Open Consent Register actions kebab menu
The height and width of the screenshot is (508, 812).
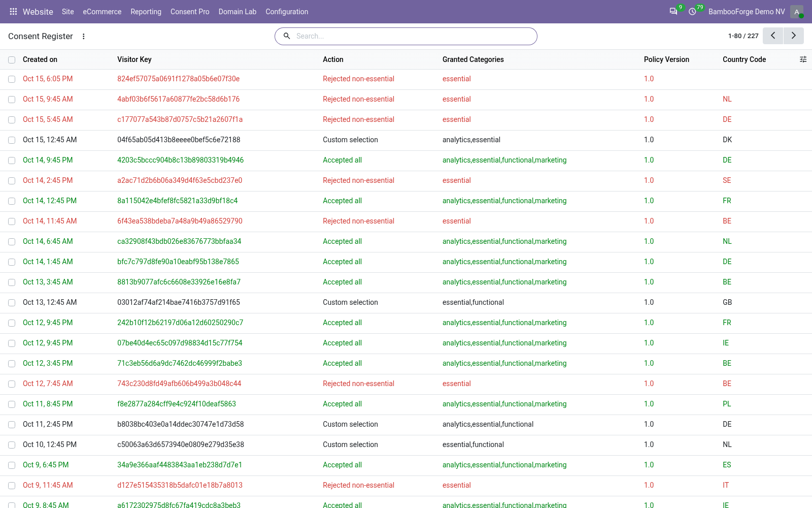click(x=84, y=37)
